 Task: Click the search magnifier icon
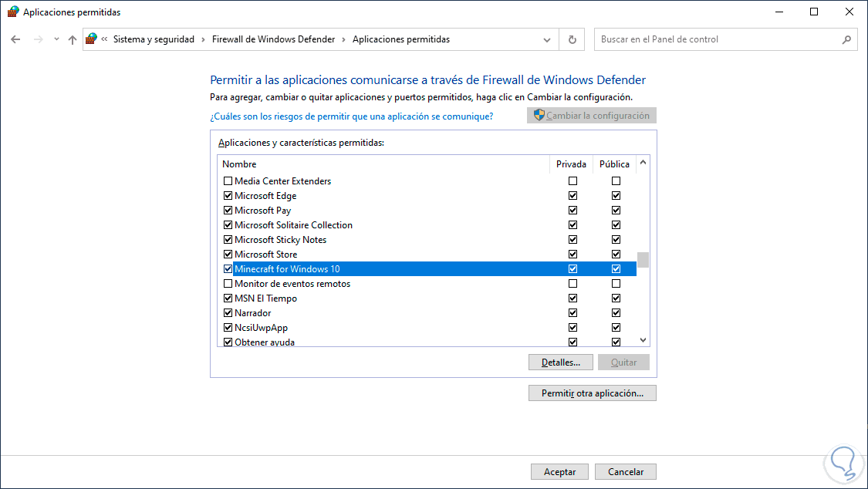pos(846,39)
